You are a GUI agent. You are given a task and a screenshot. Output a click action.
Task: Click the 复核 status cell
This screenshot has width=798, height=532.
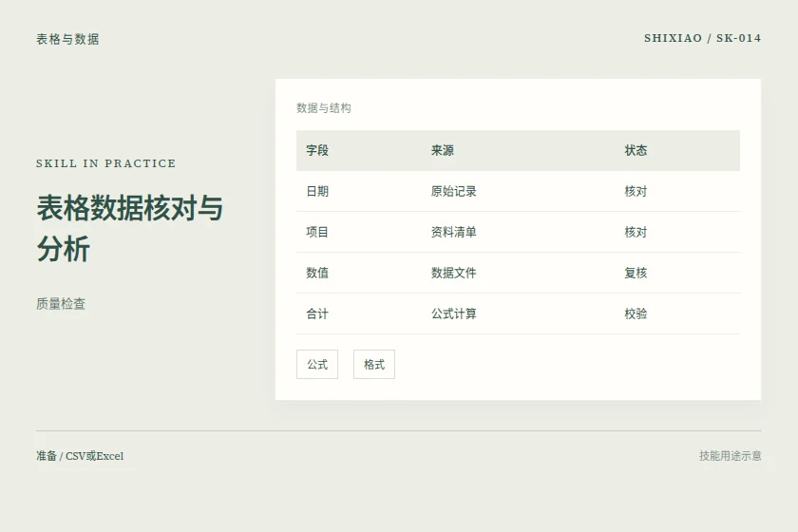636,273
